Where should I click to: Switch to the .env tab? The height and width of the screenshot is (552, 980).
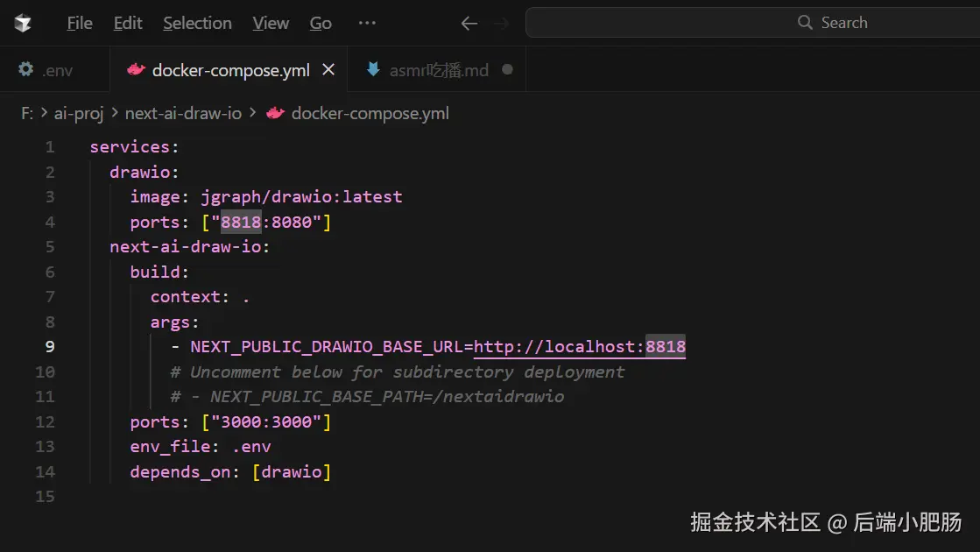coord(55,69)
